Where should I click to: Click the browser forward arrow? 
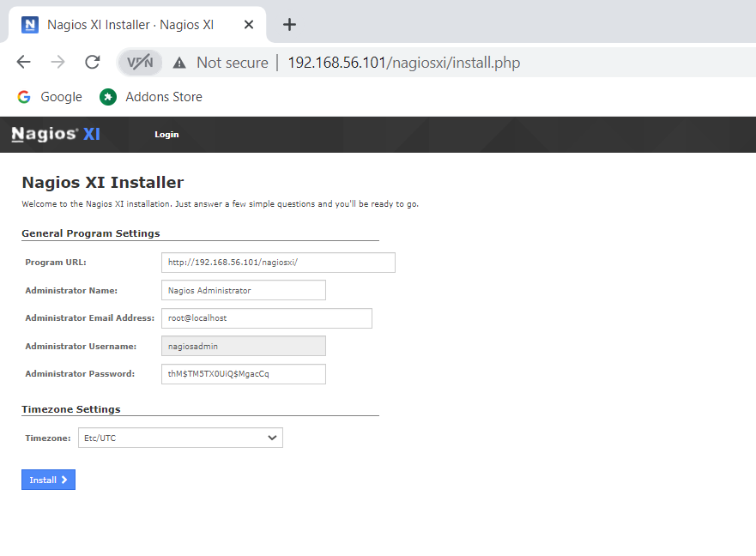click(57, 62)
